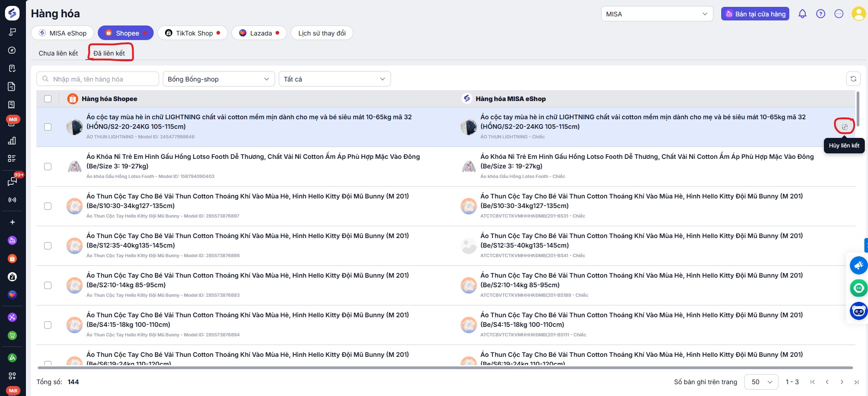This screenshot has width=868, height=396.
Task: Click the Bán tại cửa hàng button
Action: [x=755, y=14]
